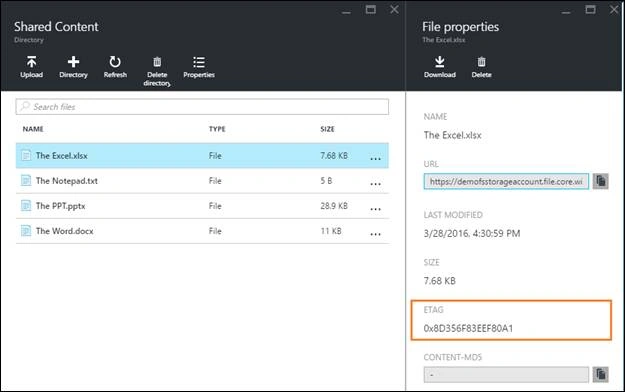The image size is (625, 392).
Task: Click the CONTENT-MD5 text field
Action: 506,374
